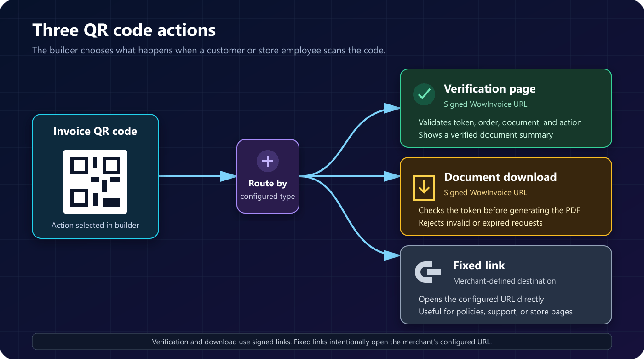This screenshot has height=359, width=644.
Task: Click the Fixed link chain icon
Action: point(428,272)
